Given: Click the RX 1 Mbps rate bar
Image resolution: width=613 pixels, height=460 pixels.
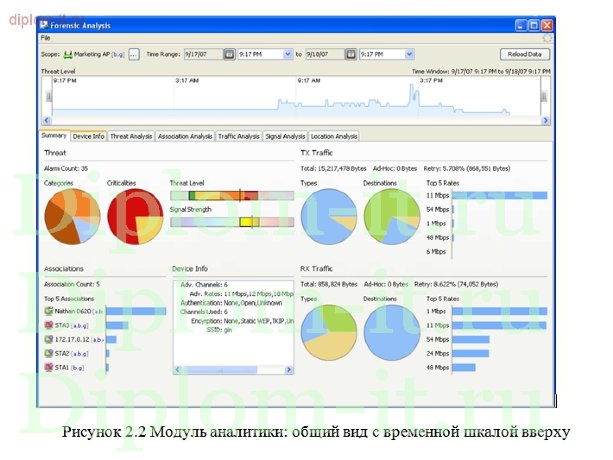Looking at the screenshot, I should [500, 311].
